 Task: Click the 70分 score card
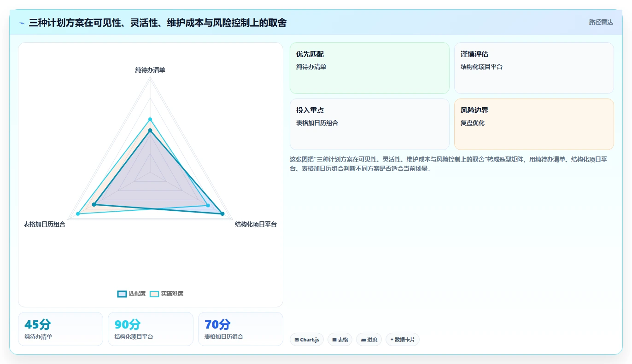(240, 329)
